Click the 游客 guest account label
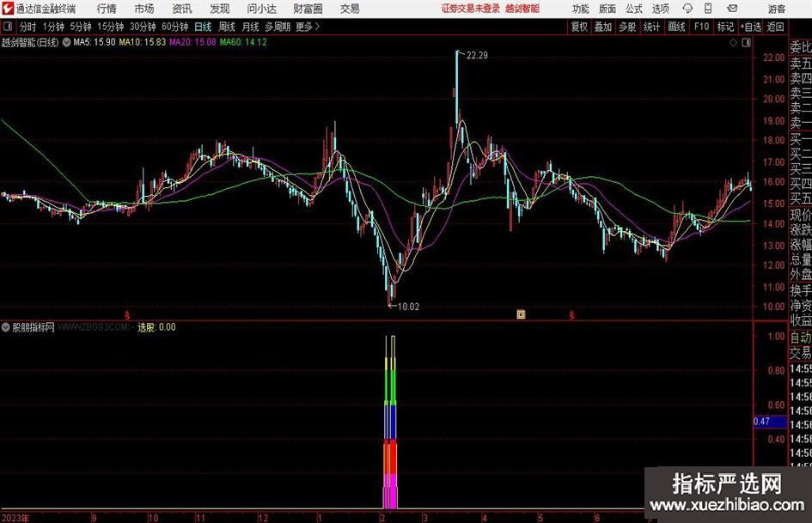812x523 pixels. 777,9
